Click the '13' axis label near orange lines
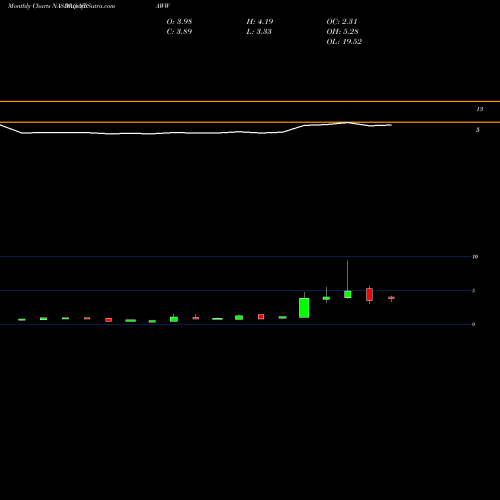 [480, 109]
